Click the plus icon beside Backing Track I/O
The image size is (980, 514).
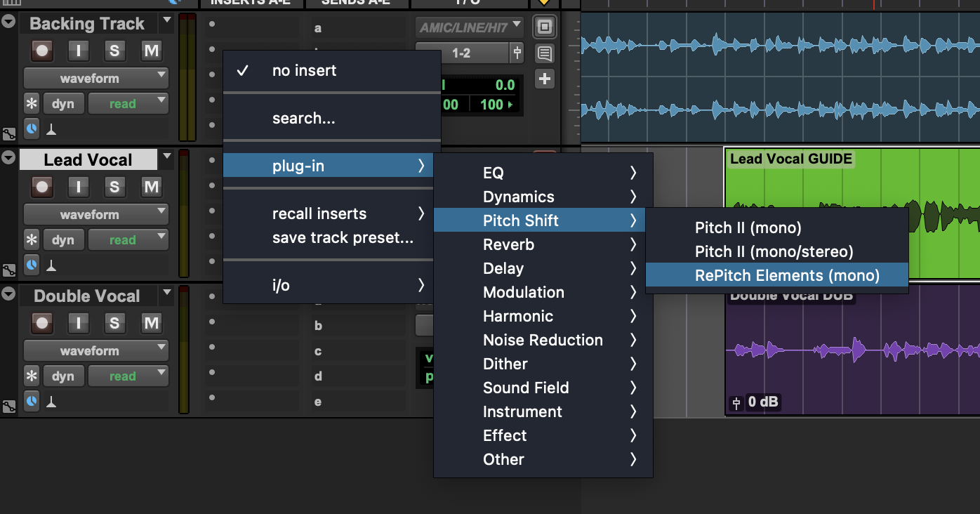pyautogui.click(x=544, y=79)
